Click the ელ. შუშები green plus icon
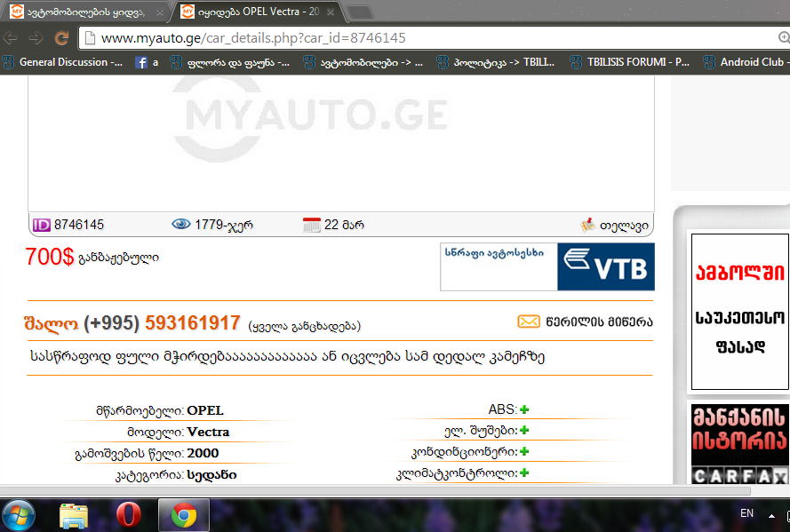The image size is (790, 532). (524, 431)
